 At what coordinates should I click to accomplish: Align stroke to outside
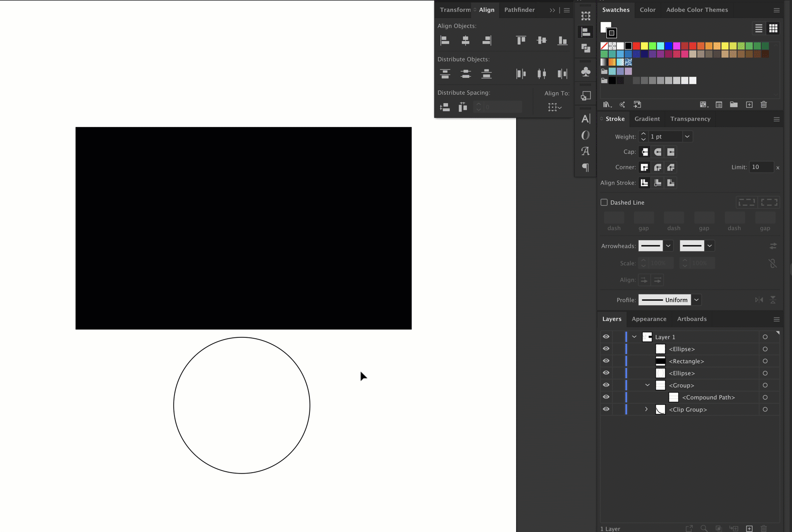click(671, 183)
